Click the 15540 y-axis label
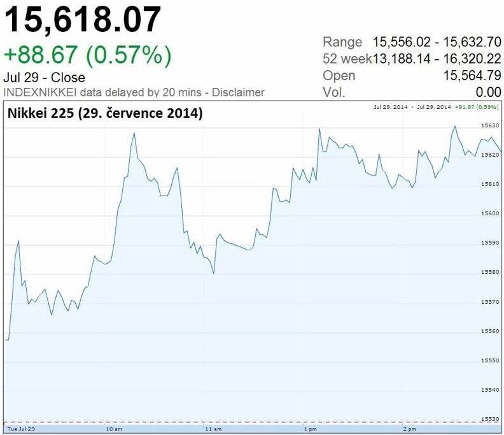504x435 pixels. tap(490, 390)
